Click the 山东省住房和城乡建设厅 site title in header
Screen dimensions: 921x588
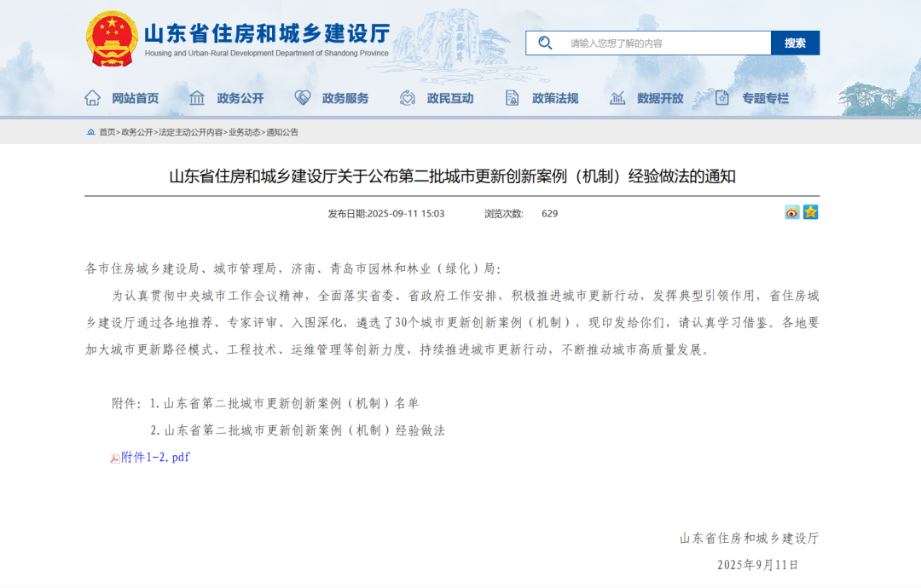[x=267, y=33]
